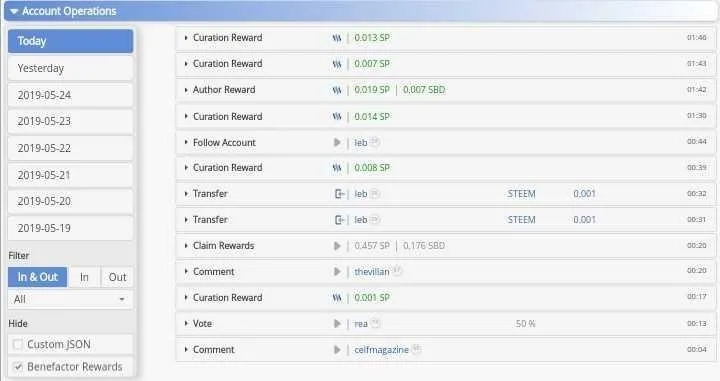Collapse the Account Operations panel header arrow
Viewport: 720px width, 381px height.
click(x=14, y=11)
